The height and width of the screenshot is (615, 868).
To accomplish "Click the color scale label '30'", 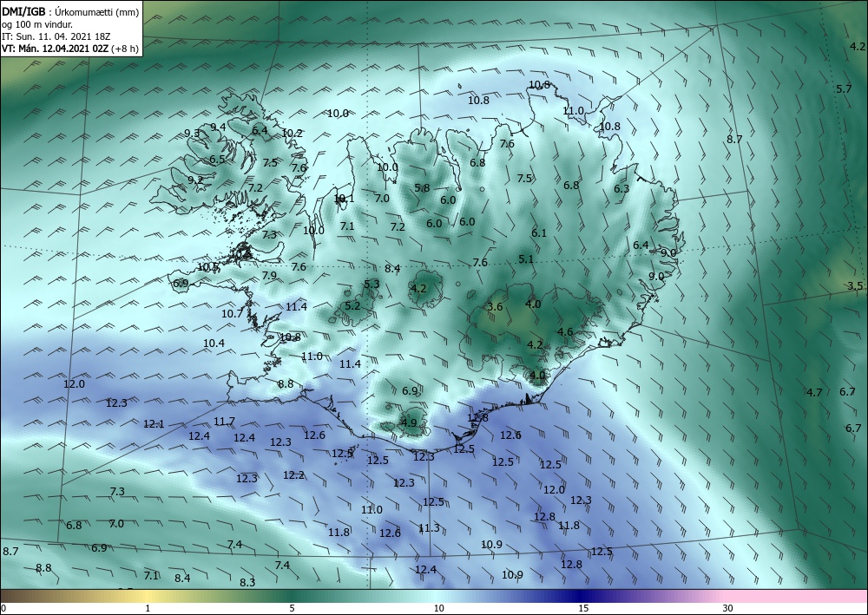I will coord(728,608).
